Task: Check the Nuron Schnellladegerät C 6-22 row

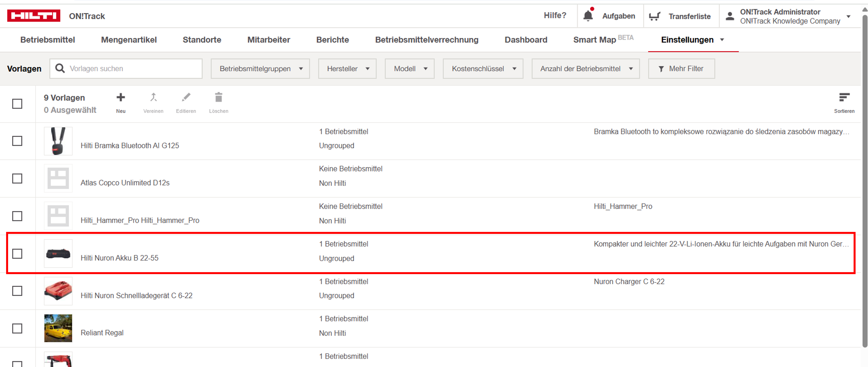Action: pyautogui.click(x=17, y=291)
